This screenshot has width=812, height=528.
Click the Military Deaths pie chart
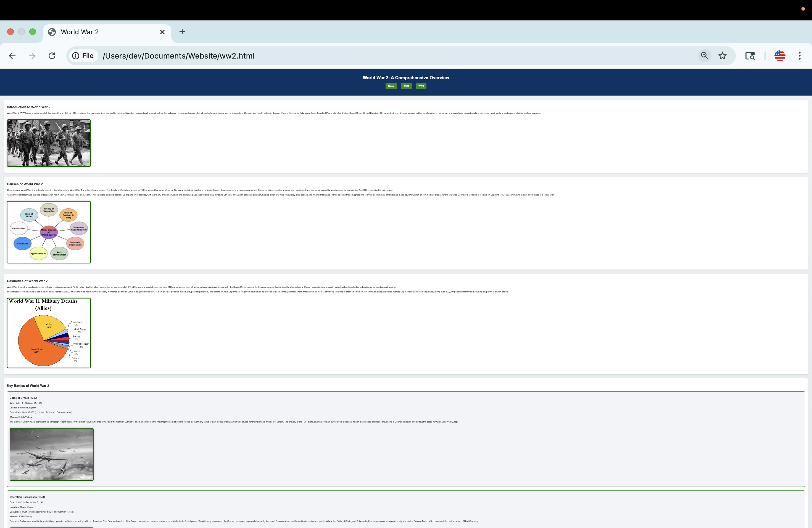click(x=49, y=333)
